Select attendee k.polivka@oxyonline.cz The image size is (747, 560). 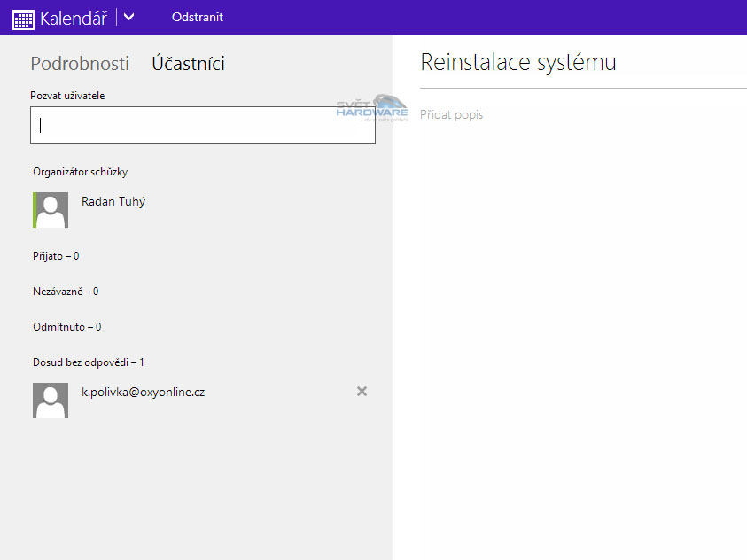coord(144,392)
